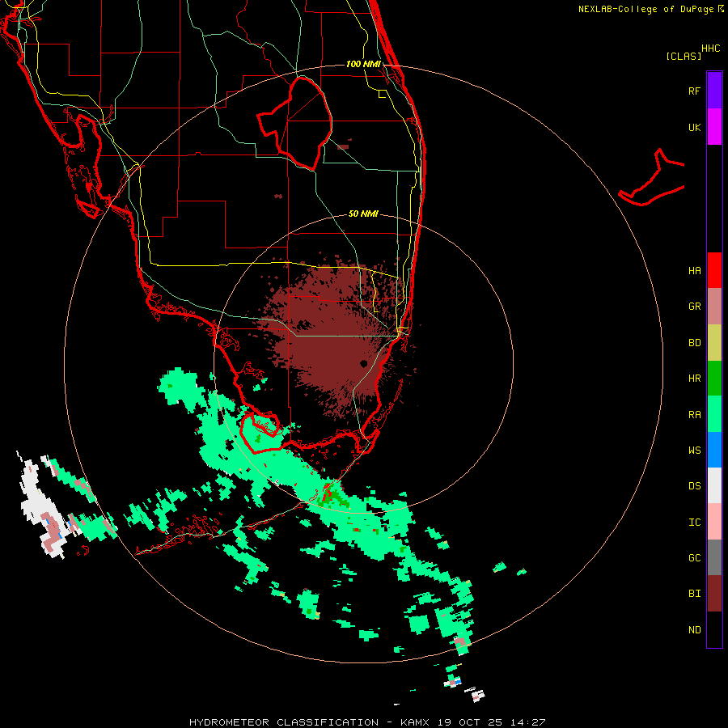Click the GR pink-brown legend swatch

[x=714, y=307]
